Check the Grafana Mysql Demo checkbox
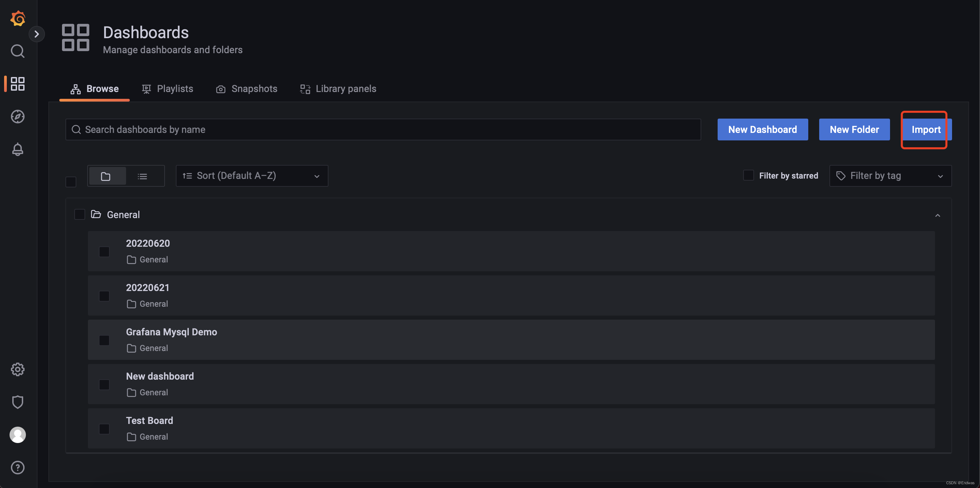 click(x=104, y=340)
